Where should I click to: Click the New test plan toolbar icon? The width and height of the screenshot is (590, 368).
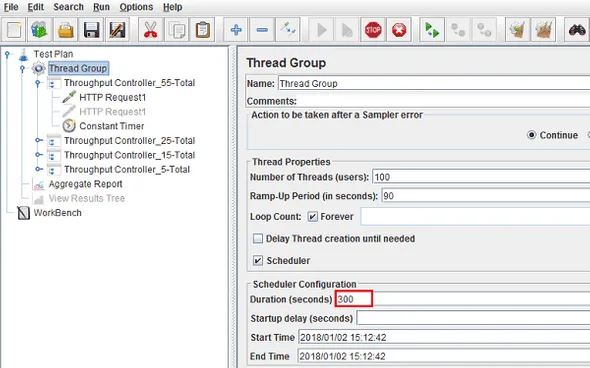point(14,30)
